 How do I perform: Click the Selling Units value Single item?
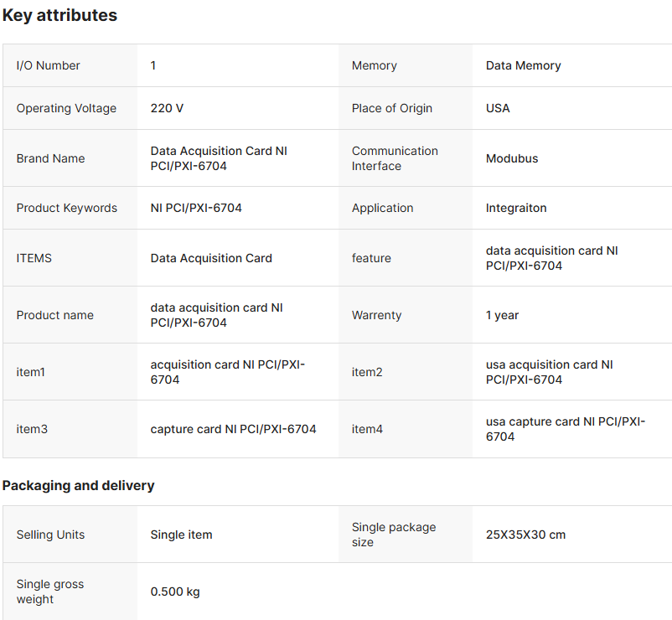pyautogui.click(x=181, y=535)
